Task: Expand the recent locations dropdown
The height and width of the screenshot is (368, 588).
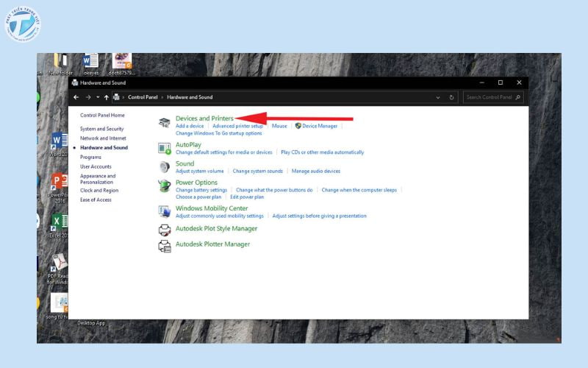Action: (x=98, y=97)
